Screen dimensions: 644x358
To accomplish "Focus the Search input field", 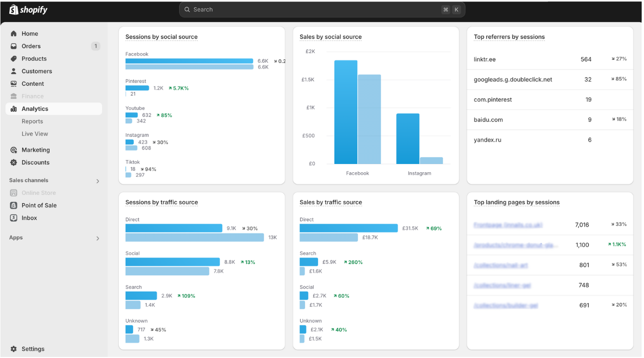I will pos(322,10).
